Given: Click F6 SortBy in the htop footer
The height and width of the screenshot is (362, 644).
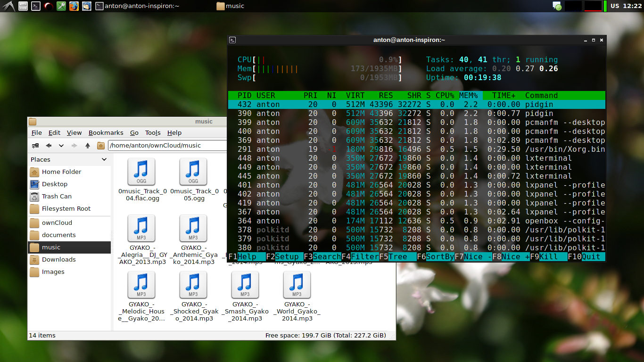Looking at the screenshot, I should pos(436,257).
